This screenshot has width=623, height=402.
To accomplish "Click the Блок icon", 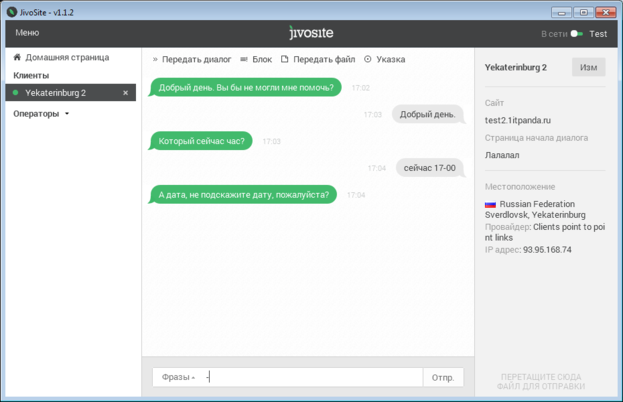I will tap(244, 60).
